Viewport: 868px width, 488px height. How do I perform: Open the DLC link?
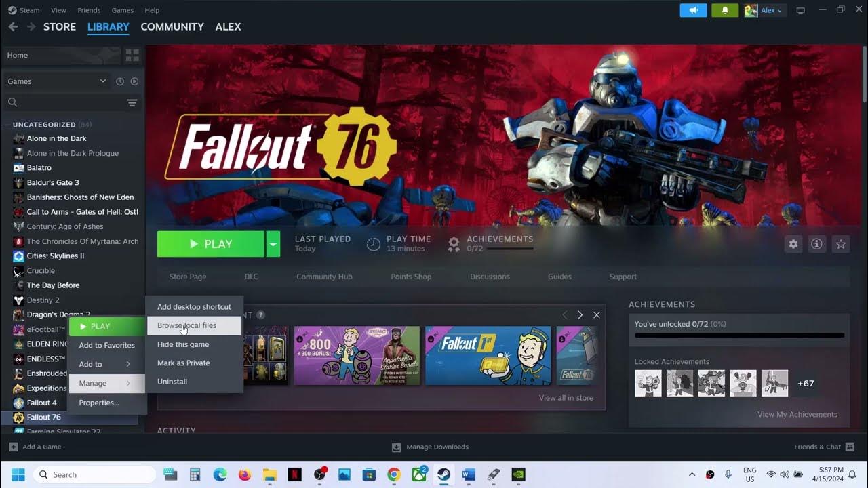[252, 277]
